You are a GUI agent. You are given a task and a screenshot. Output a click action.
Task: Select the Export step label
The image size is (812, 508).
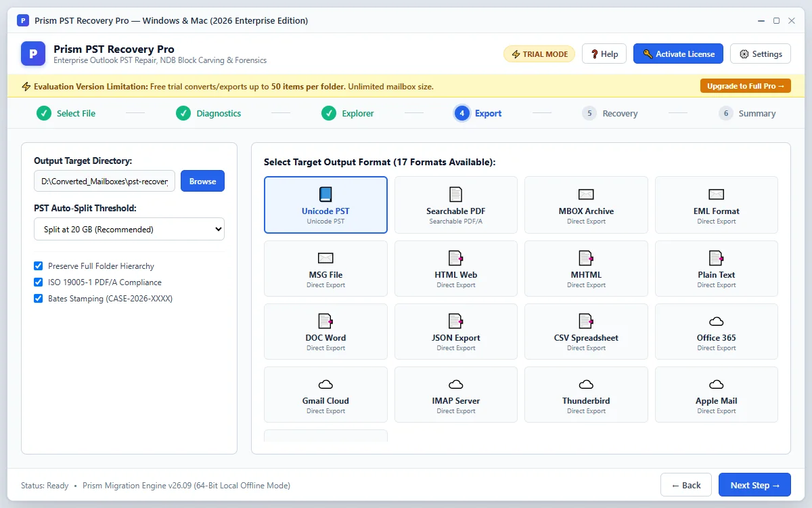488,114
